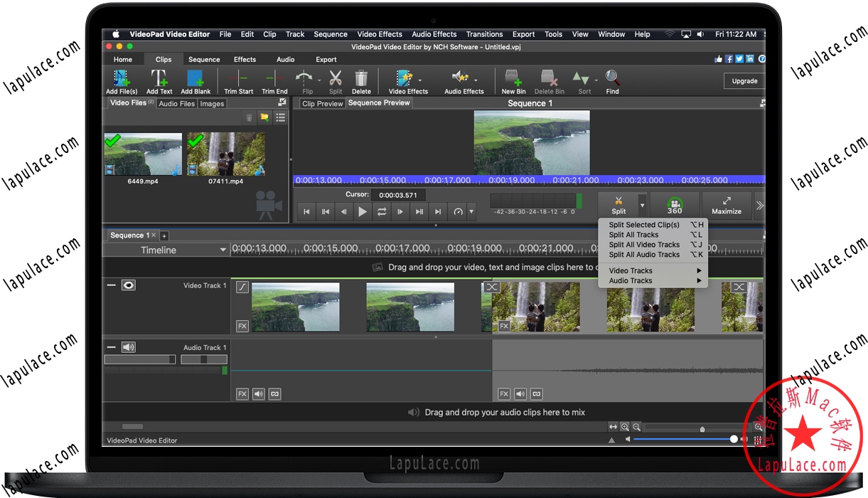Mute Audio Track 1 with speaker icon

click(x=129, y=346)
